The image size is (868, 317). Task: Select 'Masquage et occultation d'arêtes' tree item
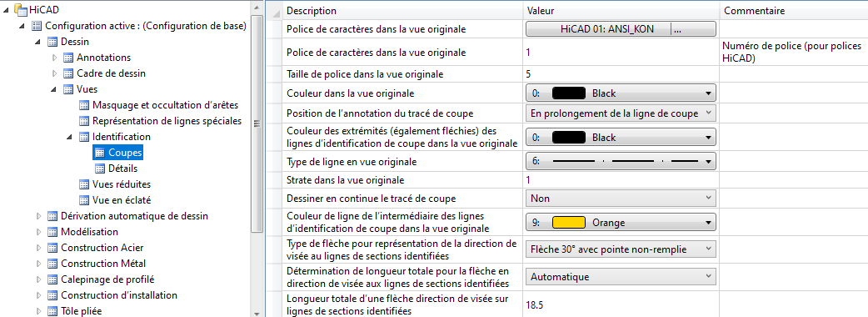pos(166,105)
